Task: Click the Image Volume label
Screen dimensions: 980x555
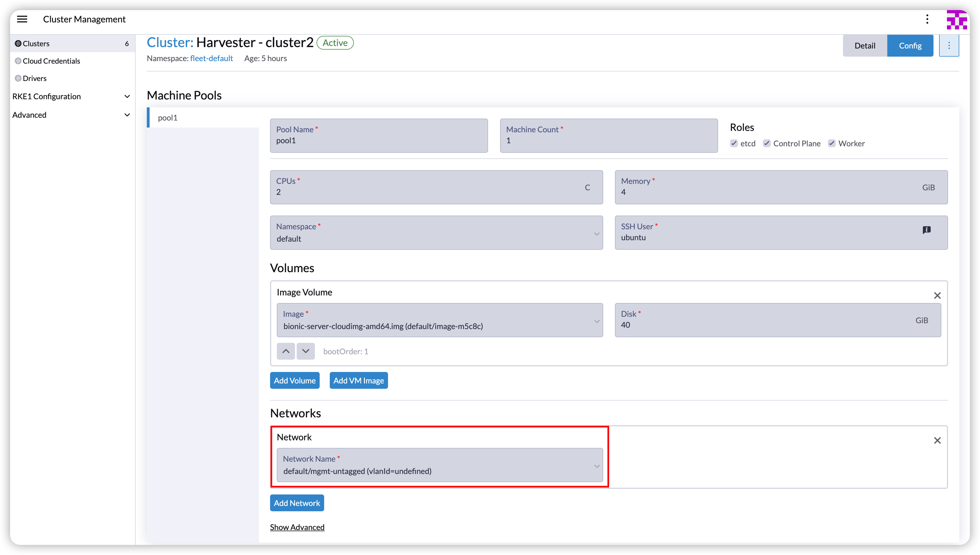Action: click(x=304, y=292)
